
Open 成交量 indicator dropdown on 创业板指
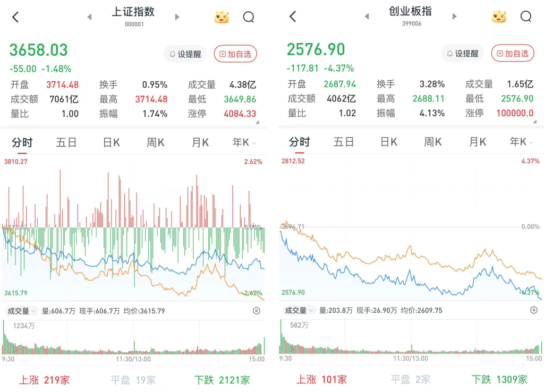[299, 311]
